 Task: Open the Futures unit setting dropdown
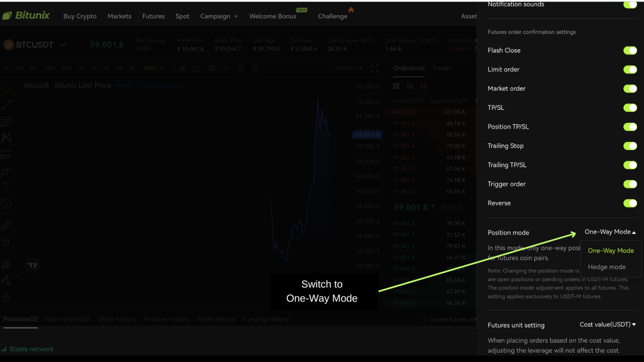[608, 324]
